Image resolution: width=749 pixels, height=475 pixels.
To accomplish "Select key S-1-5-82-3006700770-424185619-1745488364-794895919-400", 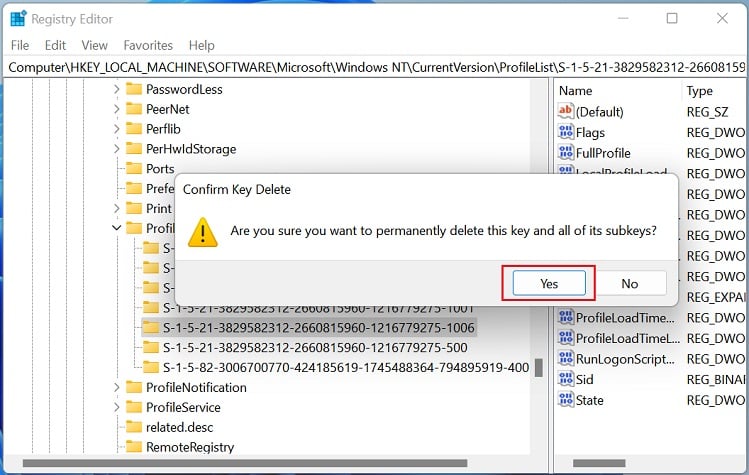I will (x=346, y=367).
